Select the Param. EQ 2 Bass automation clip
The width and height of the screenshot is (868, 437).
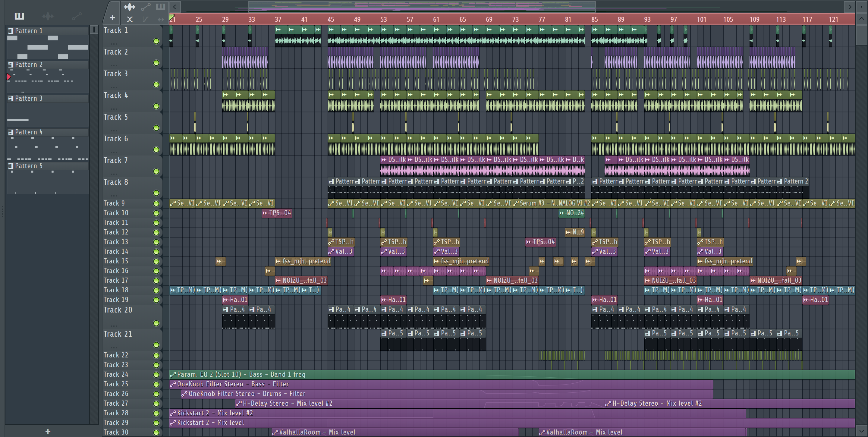click(512, 374)
